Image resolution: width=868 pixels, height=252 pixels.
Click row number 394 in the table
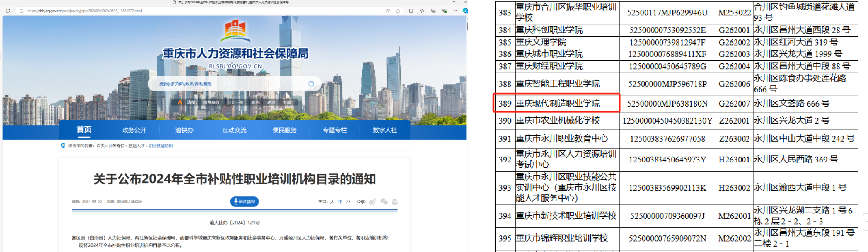pyautogui.click(x=505, y=216)
